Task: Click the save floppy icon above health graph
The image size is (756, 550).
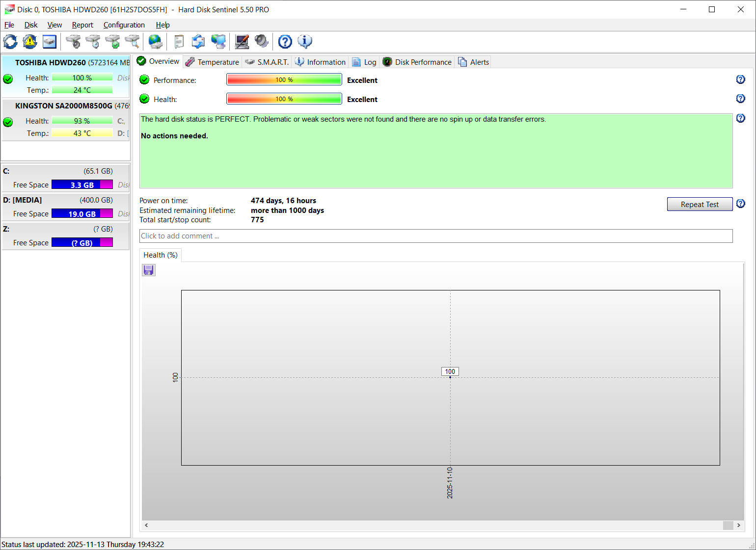Action: tap(149, 270)
